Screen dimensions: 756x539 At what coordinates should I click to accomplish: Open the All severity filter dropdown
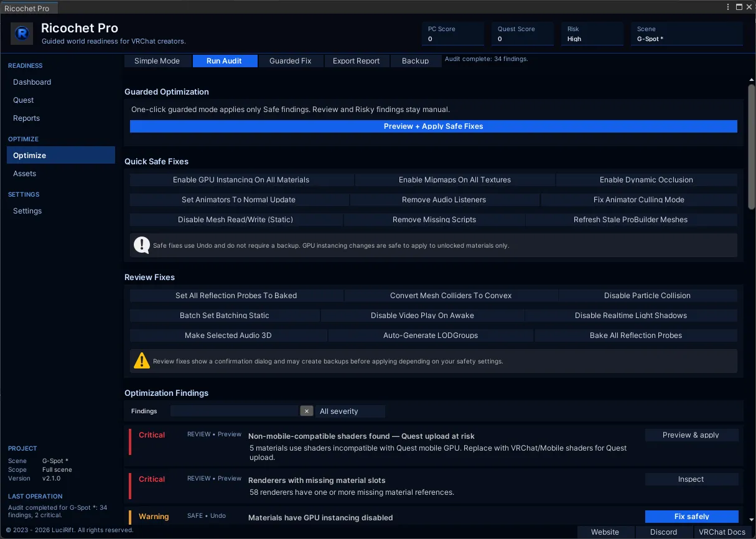[350, 411]
